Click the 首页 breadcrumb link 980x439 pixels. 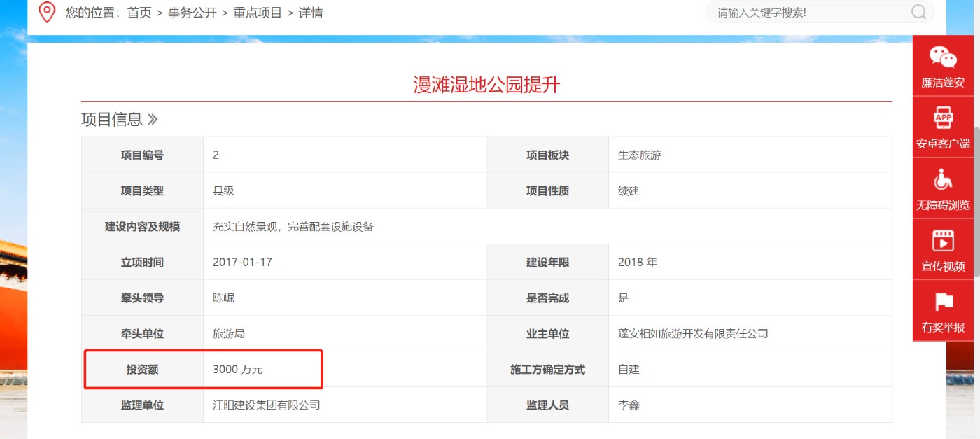pos(139,13)
